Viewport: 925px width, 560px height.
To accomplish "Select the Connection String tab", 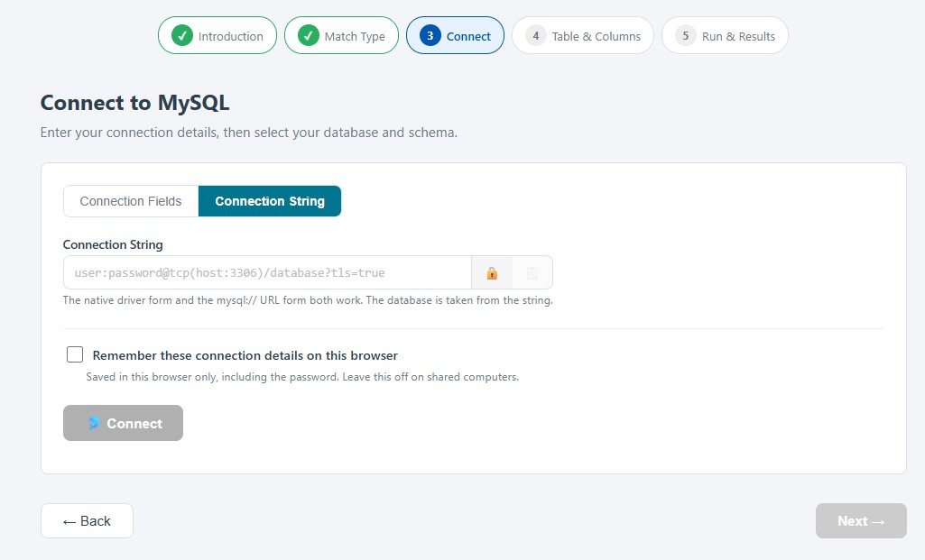I will 270,201.
